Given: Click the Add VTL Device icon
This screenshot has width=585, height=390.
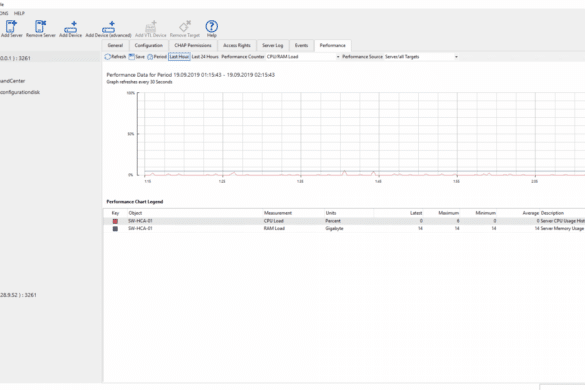Looking at the screenshot, I should tap(150, 29).
